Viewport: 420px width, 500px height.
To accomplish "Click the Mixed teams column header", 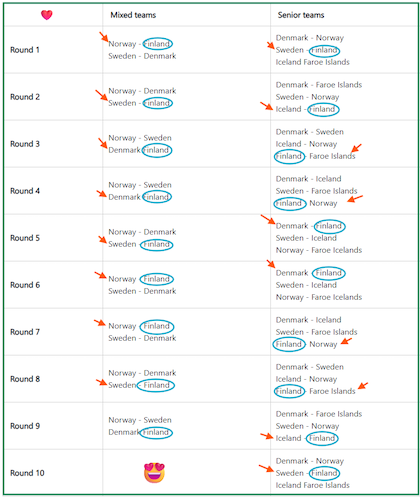I will [x=133, y=15].
